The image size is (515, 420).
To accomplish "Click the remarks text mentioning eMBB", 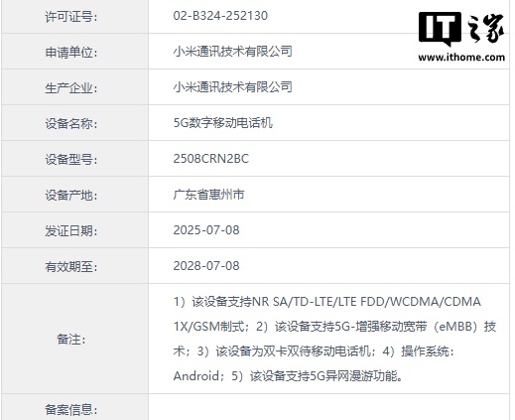I will pyautogui.click(x=334, y=339).
